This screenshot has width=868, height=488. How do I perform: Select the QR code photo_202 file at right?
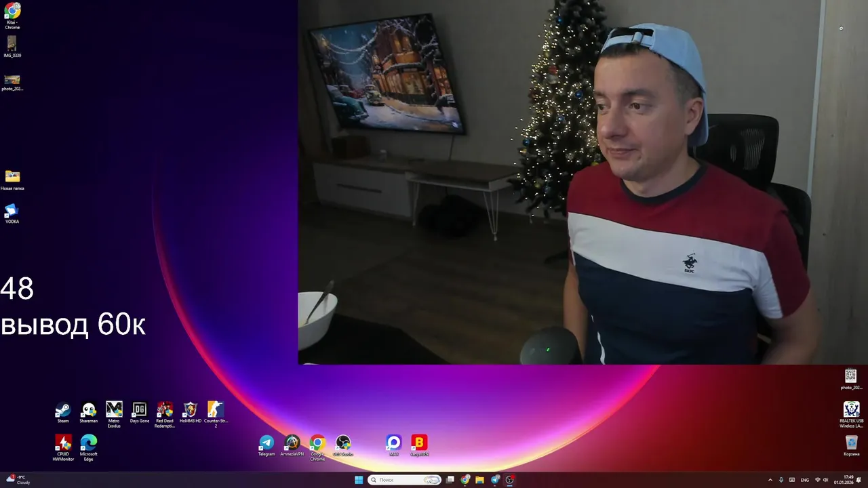tap(851, 380)
